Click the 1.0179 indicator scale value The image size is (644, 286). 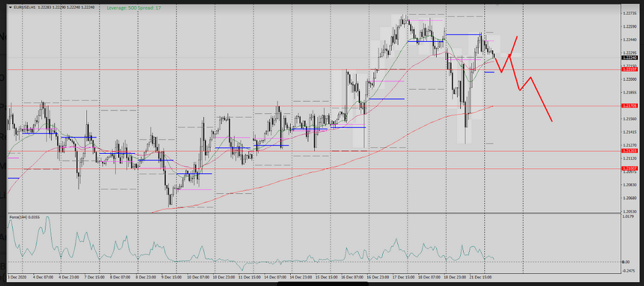[628, 218]
